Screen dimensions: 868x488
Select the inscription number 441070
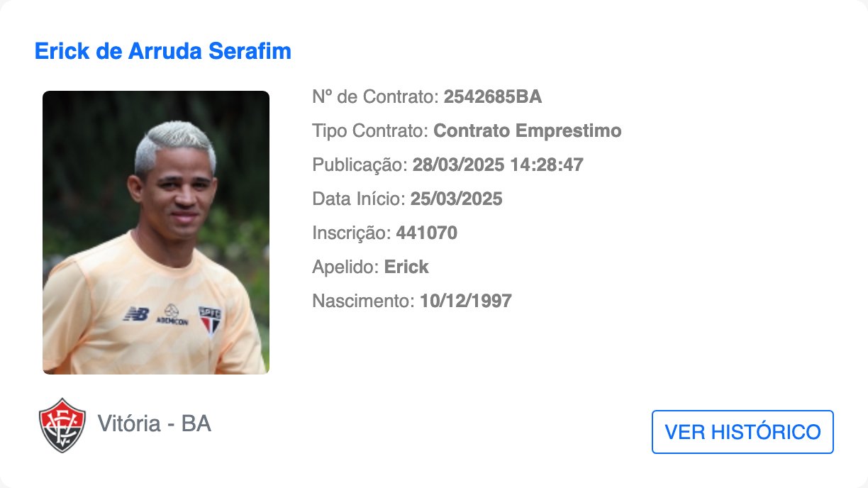pos(426,233)
